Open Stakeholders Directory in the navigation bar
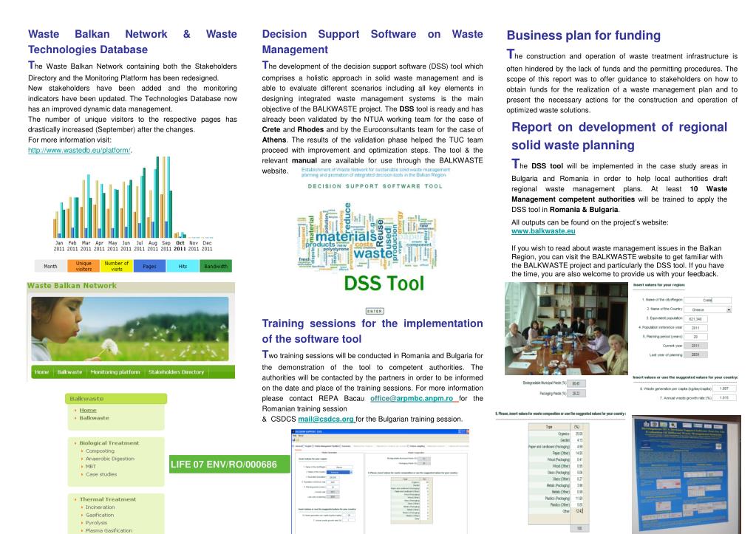 coord(177,372)
